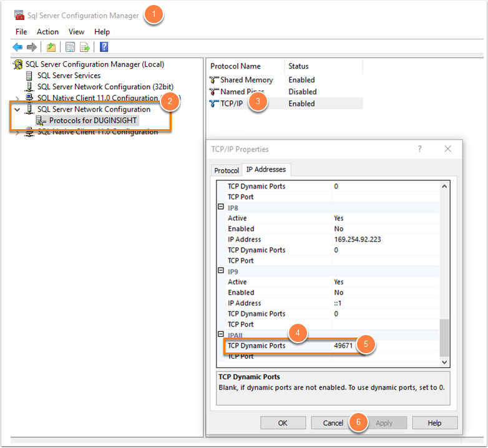Click the IPAll TCP Dynamic Ports label
The image size is (488, 448).
coord(256,346)
